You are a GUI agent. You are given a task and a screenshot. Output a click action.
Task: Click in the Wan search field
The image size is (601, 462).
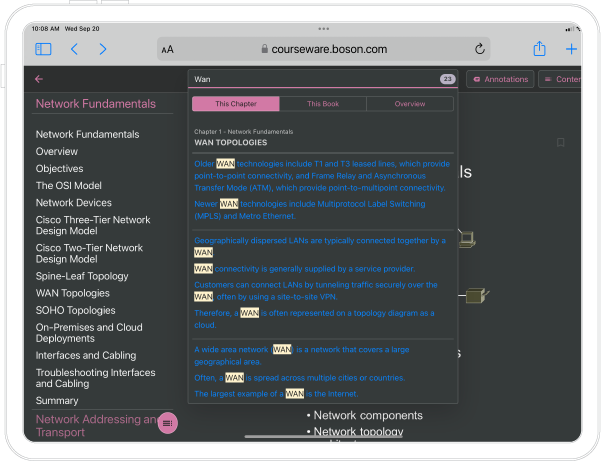coord(310,79)
